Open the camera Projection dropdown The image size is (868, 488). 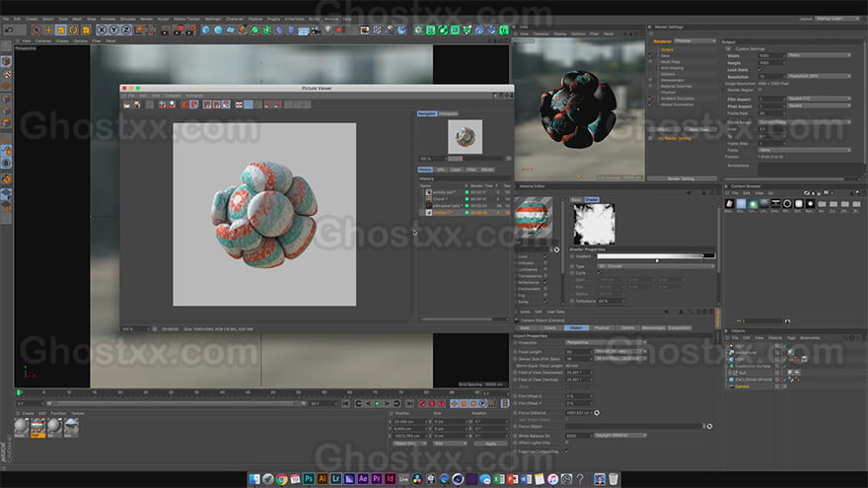[x=607, y=342]
